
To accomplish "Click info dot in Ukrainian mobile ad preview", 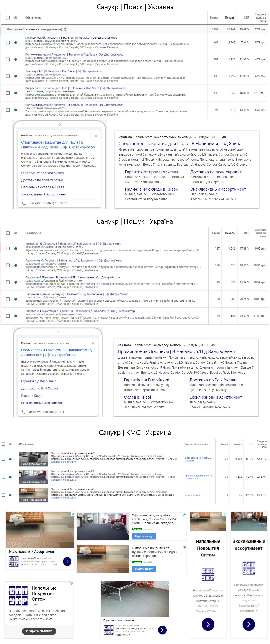I will (93, 343).
